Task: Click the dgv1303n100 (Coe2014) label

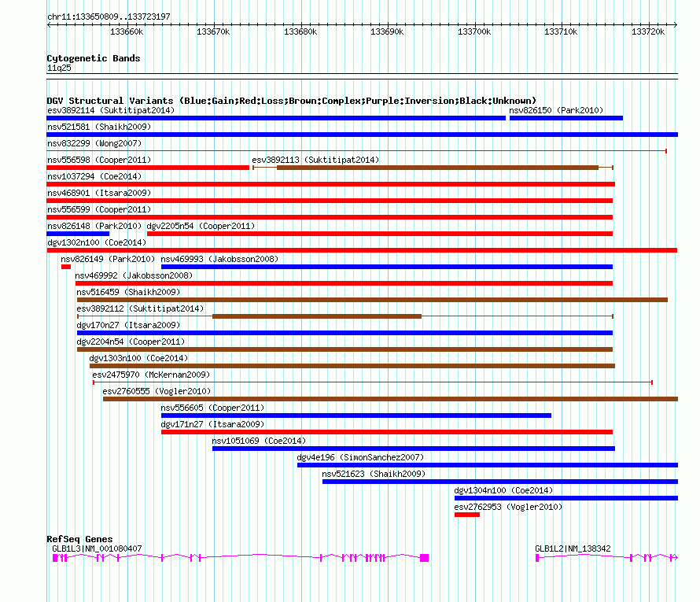Action: (139, 358)
